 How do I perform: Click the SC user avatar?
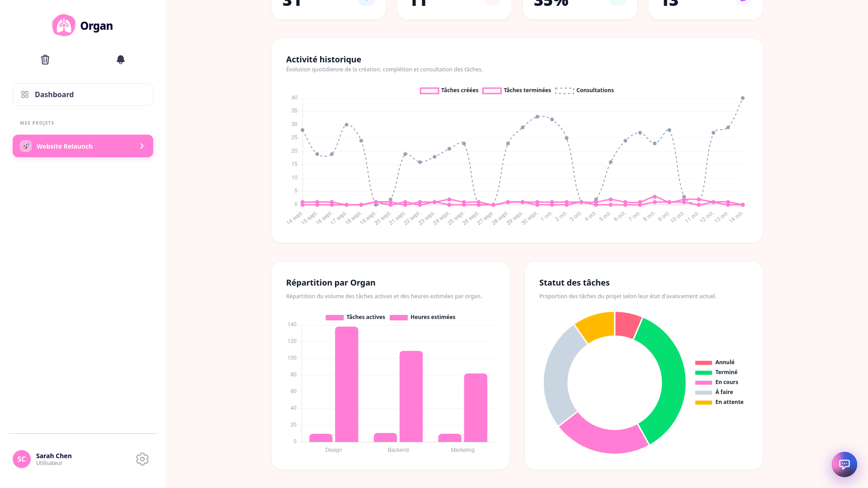(22, 459)
